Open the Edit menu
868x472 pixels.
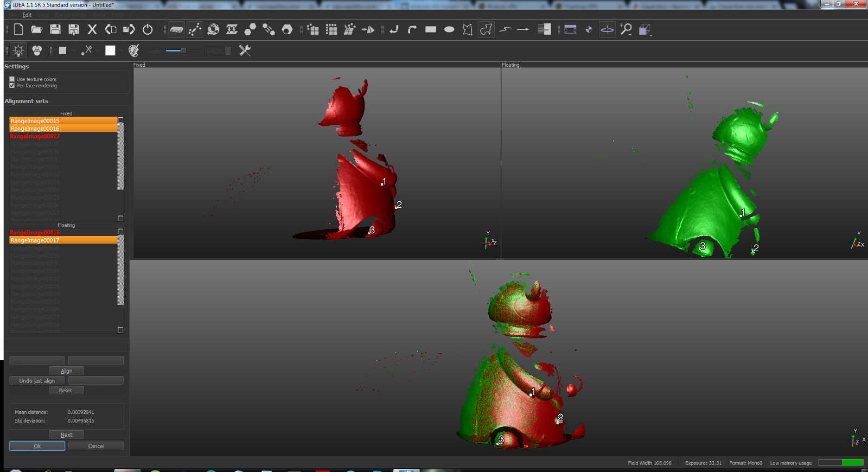pyautogui.click(x=27, y=15)
